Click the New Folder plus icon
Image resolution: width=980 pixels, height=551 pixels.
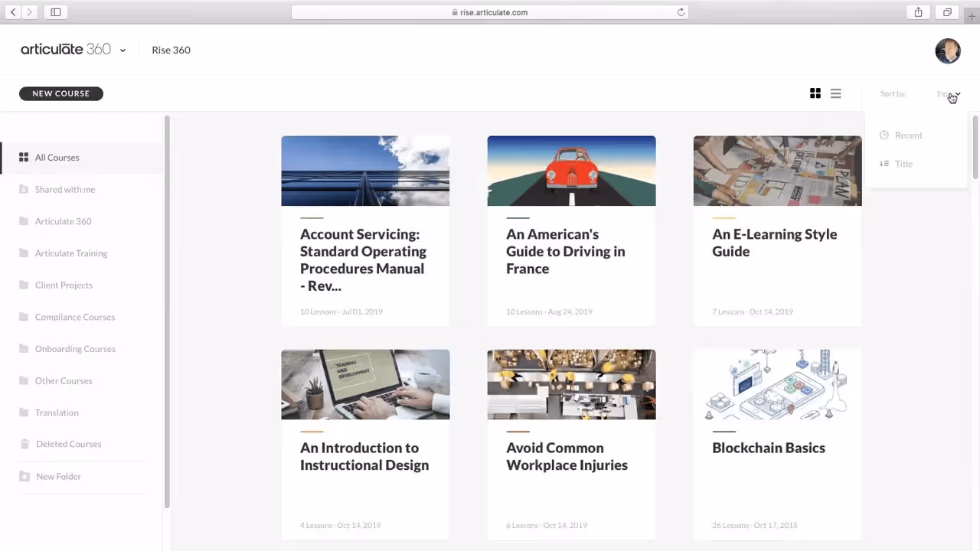point(24,476)
